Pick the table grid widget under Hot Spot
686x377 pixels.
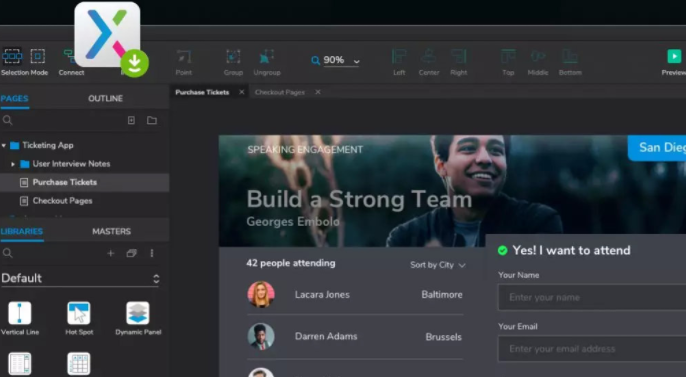(79, 363)
